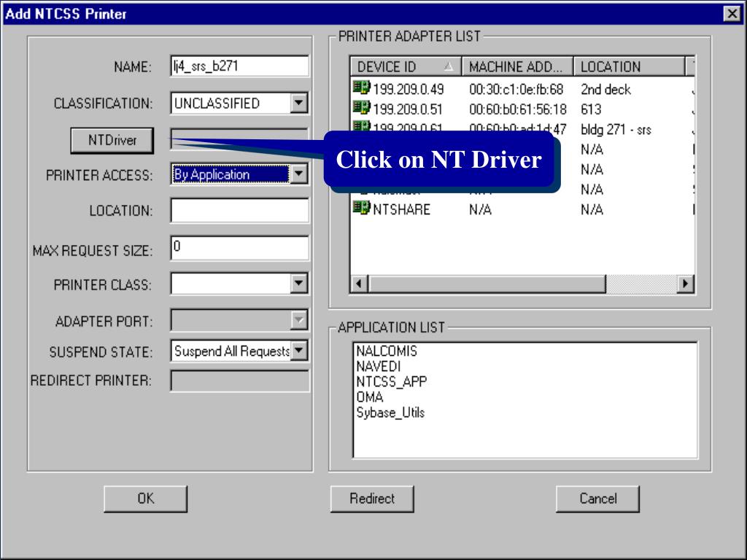Cancel the Add NTCSS Printer dialog

click(598, 499)
